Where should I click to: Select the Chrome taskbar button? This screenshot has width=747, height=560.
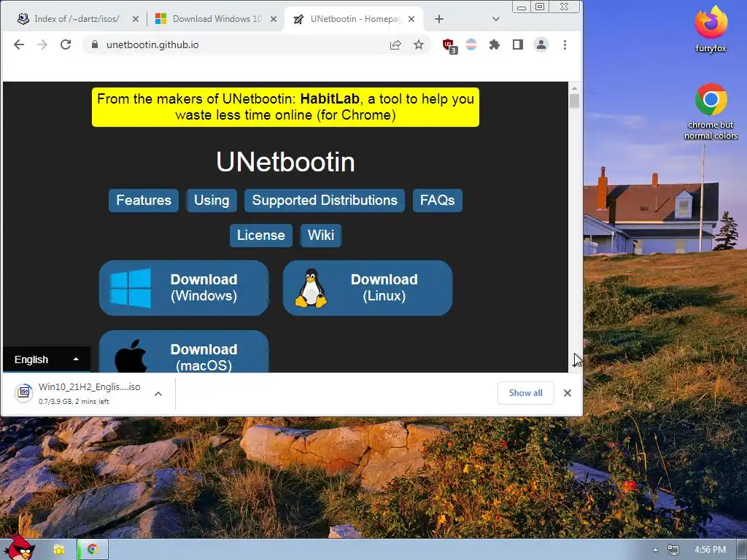pyautogui.click(x=93, y=550)
